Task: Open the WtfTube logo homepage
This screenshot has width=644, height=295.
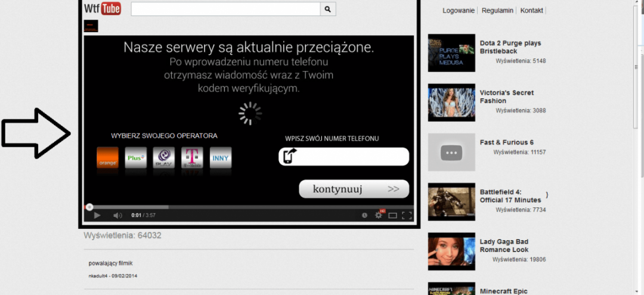Action: pyautogui.click(x=103, y=8)
